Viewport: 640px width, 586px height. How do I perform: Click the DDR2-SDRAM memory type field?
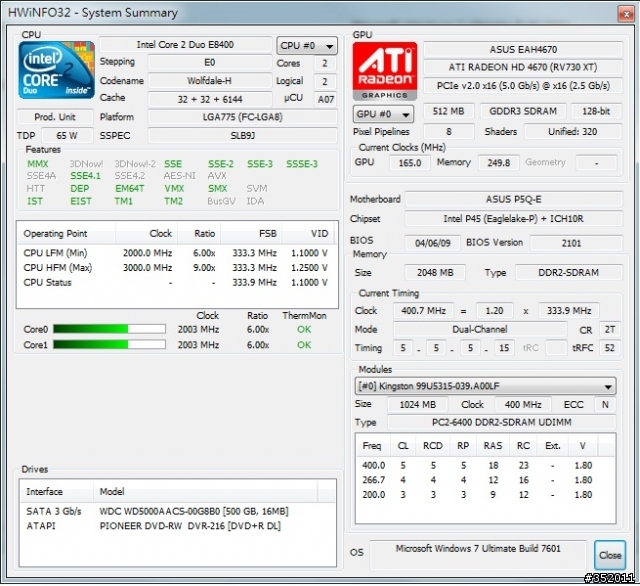[x=569, y=273]
